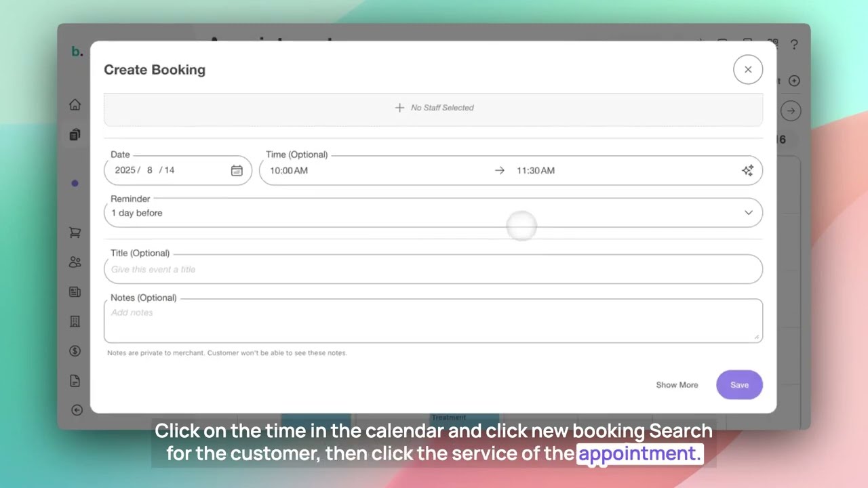Click the 'Reminder' field label
The width and height of the screenshot is (868, 488).
(x=130, y=199)
